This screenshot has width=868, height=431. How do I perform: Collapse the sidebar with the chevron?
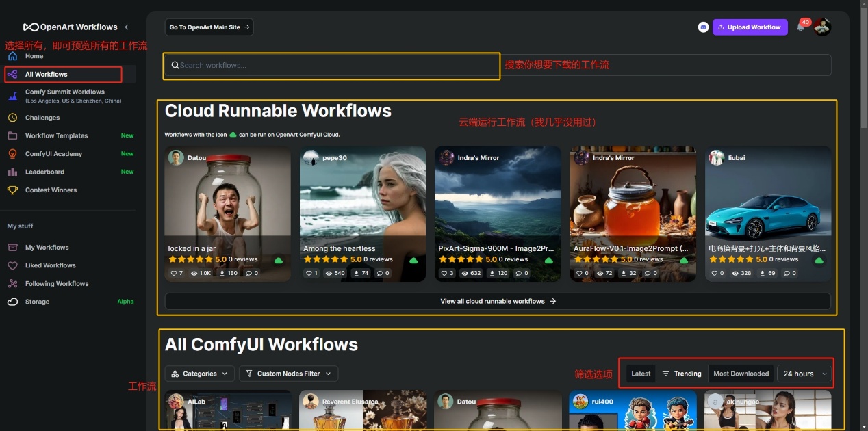click(x=127, y=27)
